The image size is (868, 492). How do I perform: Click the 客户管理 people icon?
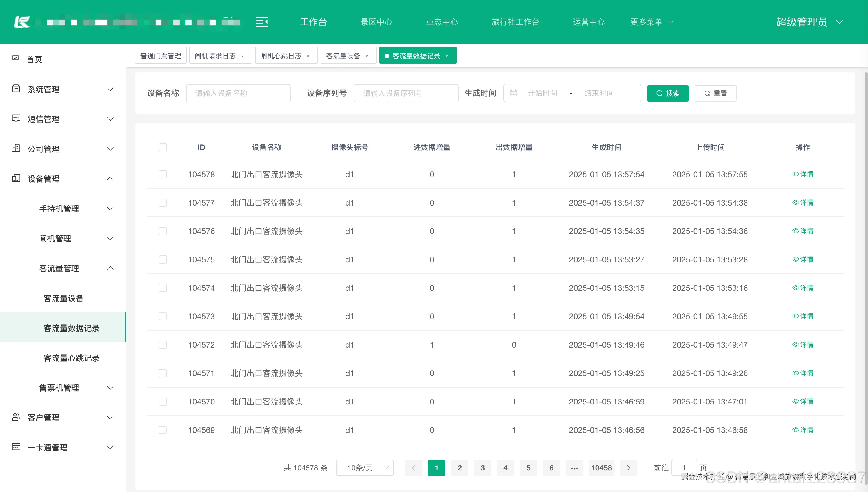tap(16, 417)
